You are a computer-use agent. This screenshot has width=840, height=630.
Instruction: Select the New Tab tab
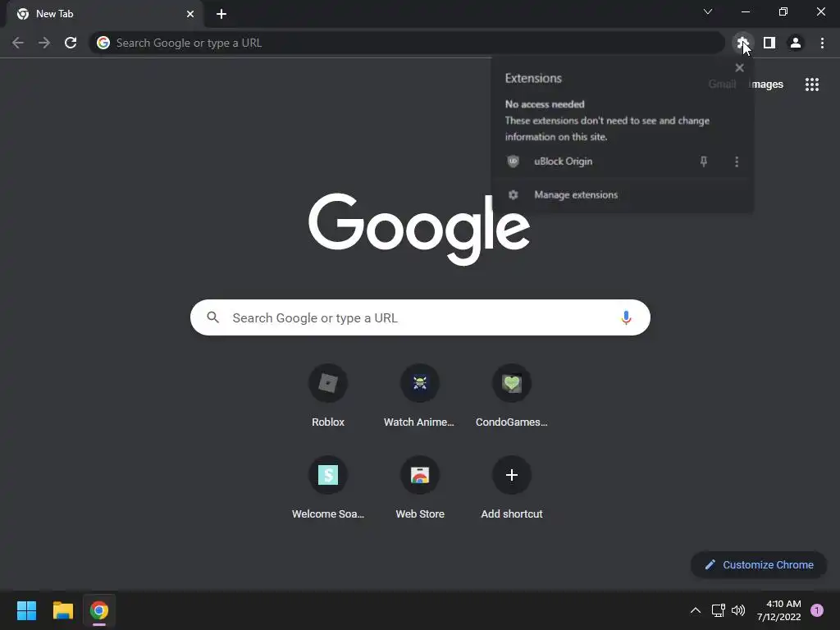click(104, 14)
